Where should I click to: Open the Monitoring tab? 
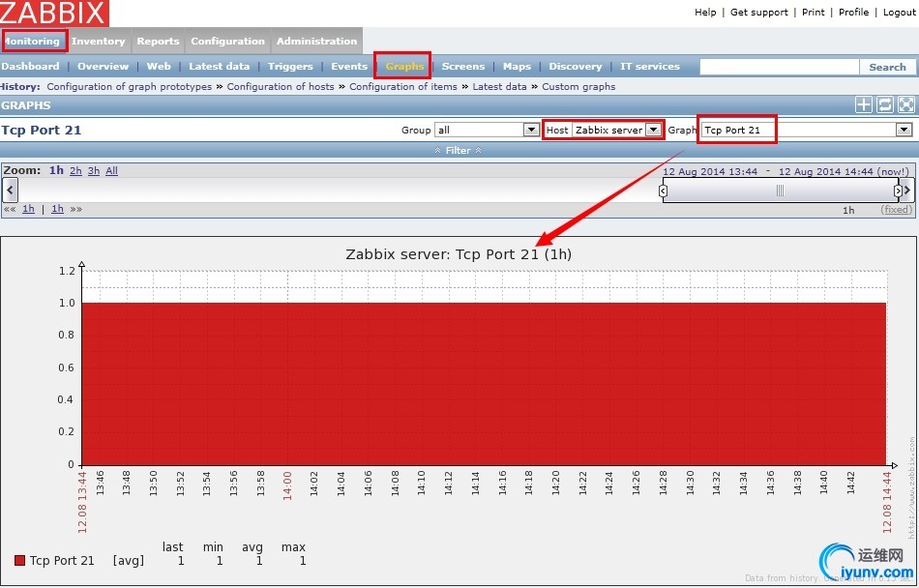coord(34,41)
